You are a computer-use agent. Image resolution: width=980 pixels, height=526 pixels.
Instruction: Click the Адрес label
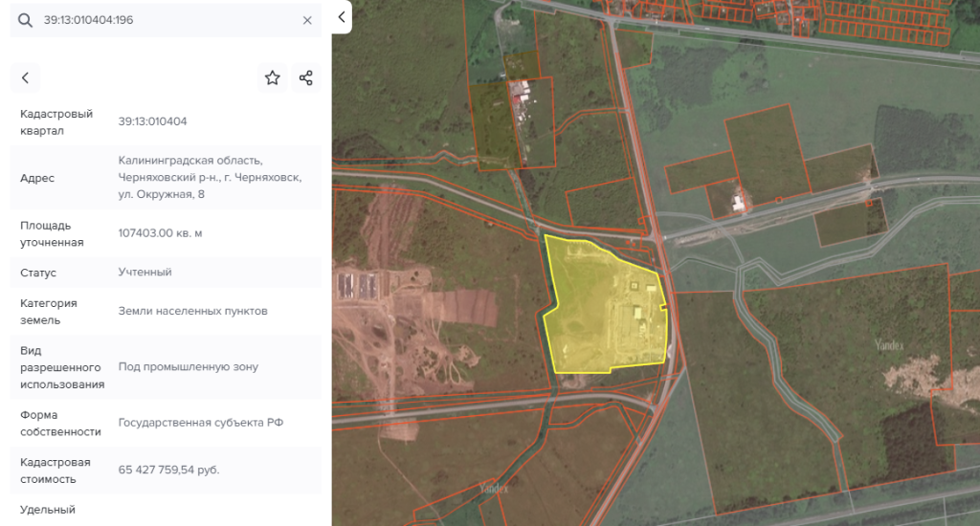(x=37, y=178)
